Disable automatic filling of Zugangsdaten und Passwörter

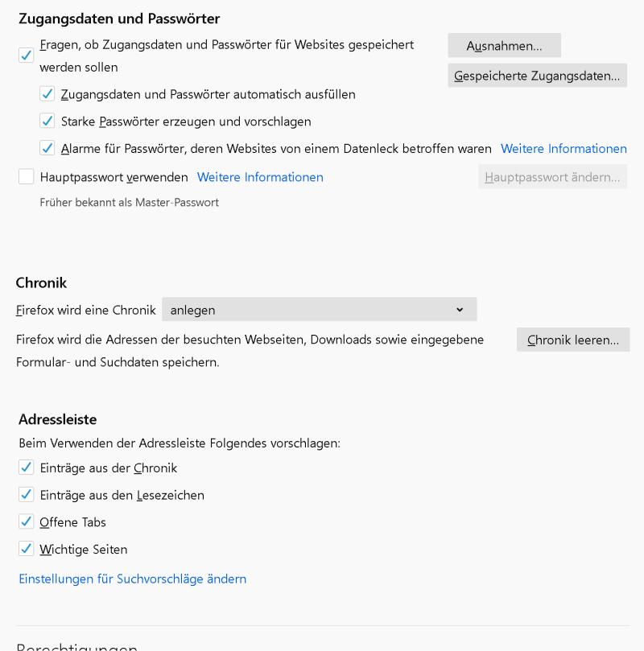(47, 94)
